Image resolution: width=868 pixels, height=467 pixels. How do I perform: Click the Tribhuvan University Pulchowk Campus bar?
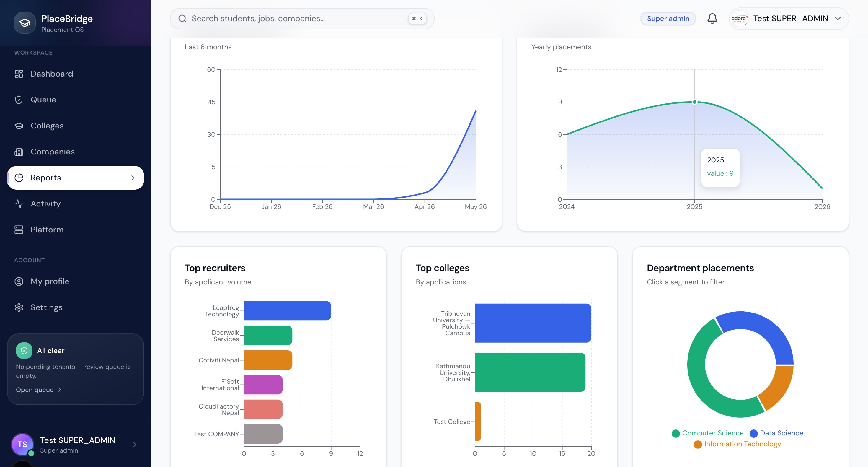pyautogui.click(x=533, y=323)
